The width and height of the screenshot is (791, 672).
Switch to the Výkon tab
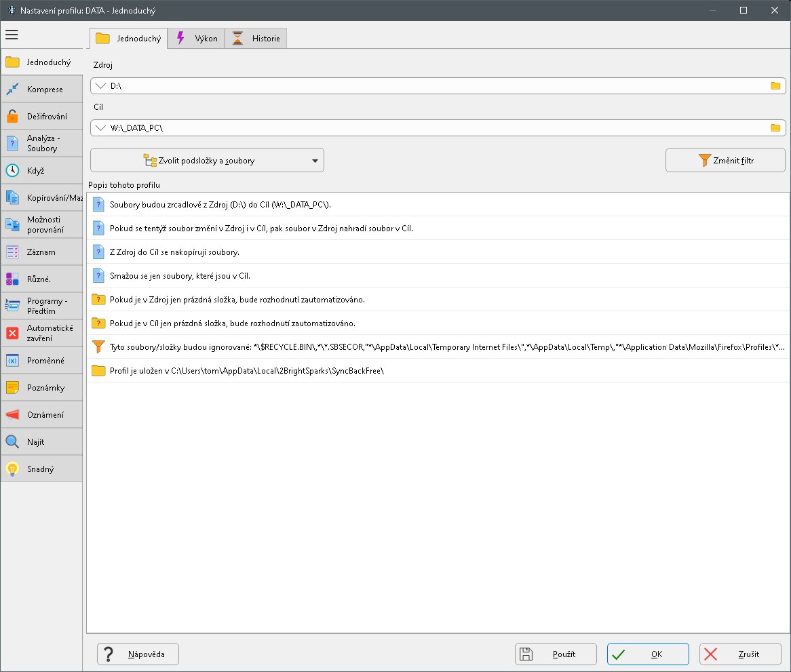(x=196, y=39)
